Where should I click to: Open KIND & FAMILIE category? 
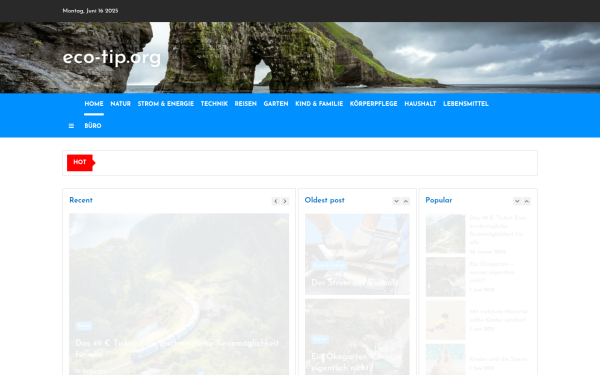pyautogui.click(x=319, y=104)
